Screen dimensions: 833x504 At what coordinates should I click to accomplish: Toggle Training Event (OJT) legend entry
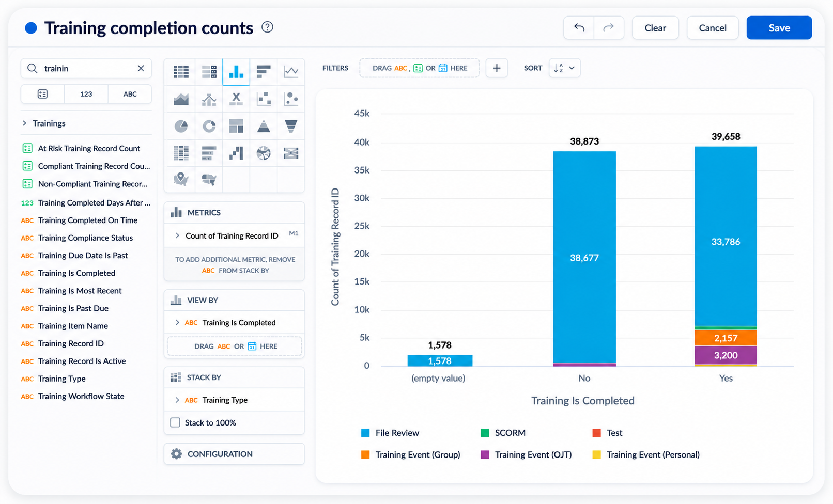point(526,454)
